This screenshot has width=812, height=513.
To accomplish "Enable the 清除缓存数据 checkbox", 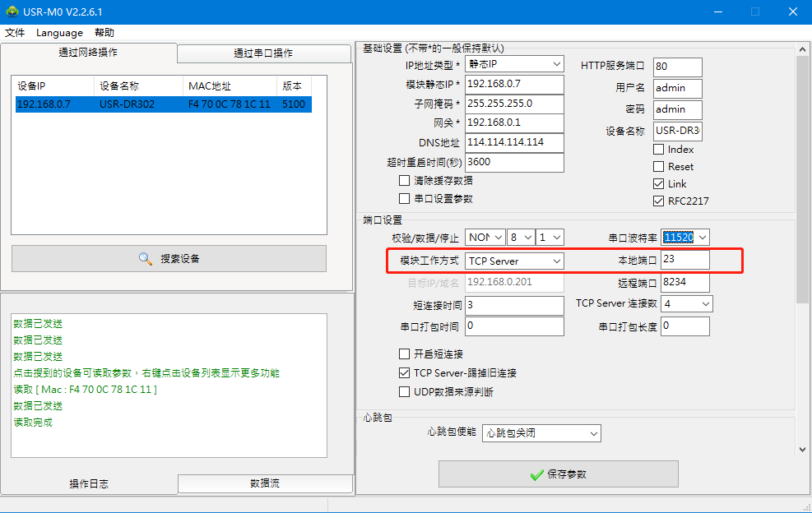I will [405, 181].
